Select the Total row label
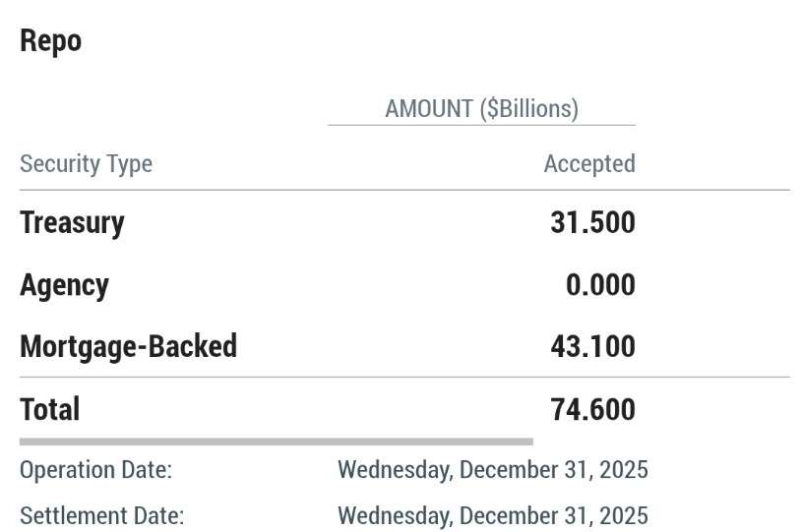Viewport: 803px width, 532px height. [49, 409]
